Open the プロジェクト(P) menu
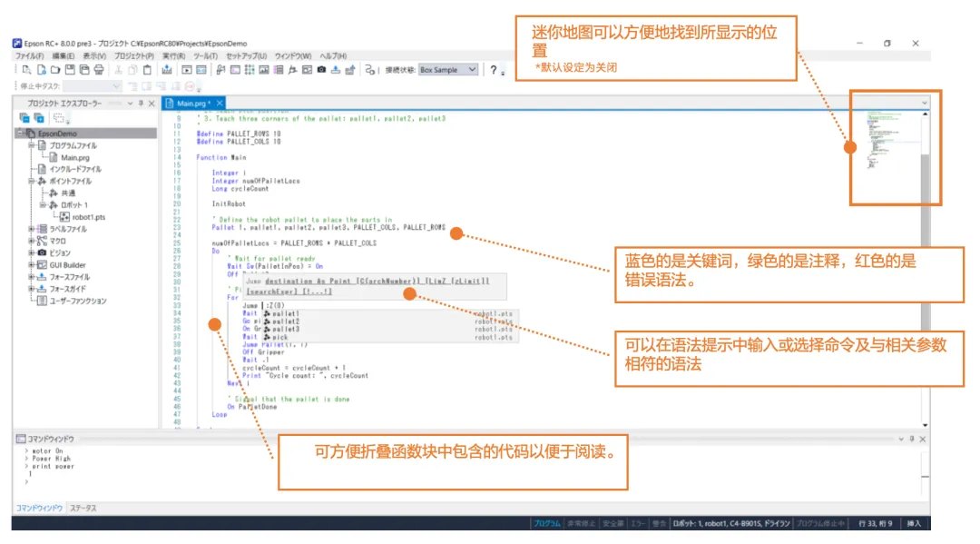The image size is (980, 544). 133,56
